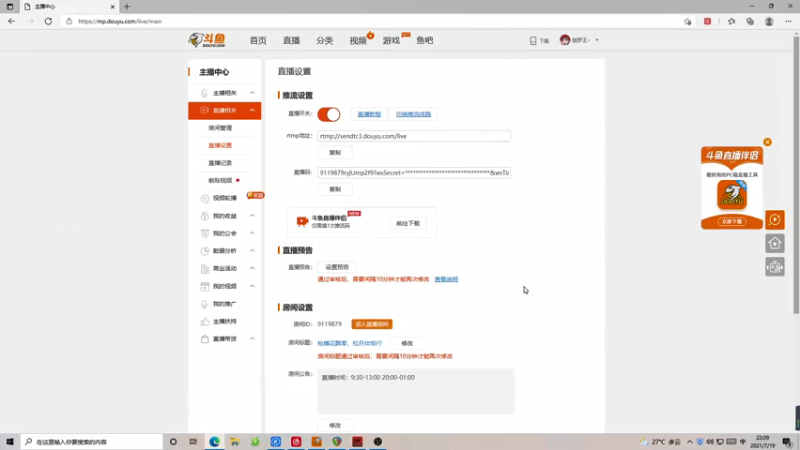This screenshot has width=800, height=450.
Task: Click the icon beside 我的推广
Action: (205, 304)
